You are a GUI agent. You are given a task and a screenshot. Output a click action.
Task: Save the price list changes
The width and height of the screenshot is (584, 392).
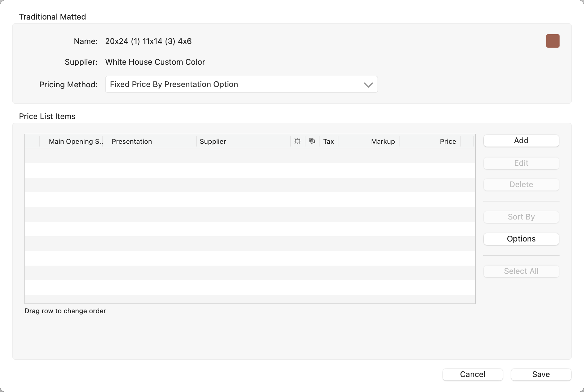tap(541, 375)
